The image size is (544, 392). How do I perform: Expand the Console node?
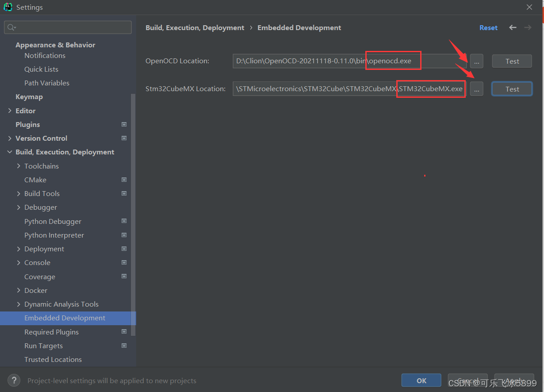(19, 262)
